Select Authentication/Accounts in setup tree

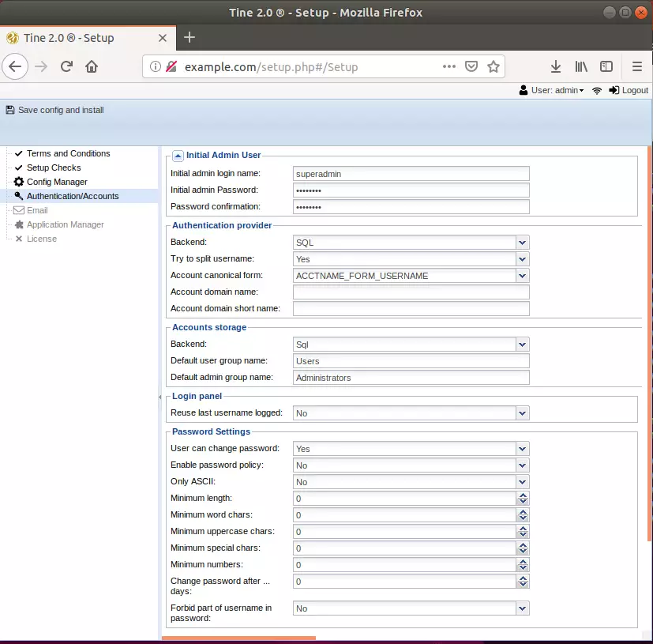point(73,196)
